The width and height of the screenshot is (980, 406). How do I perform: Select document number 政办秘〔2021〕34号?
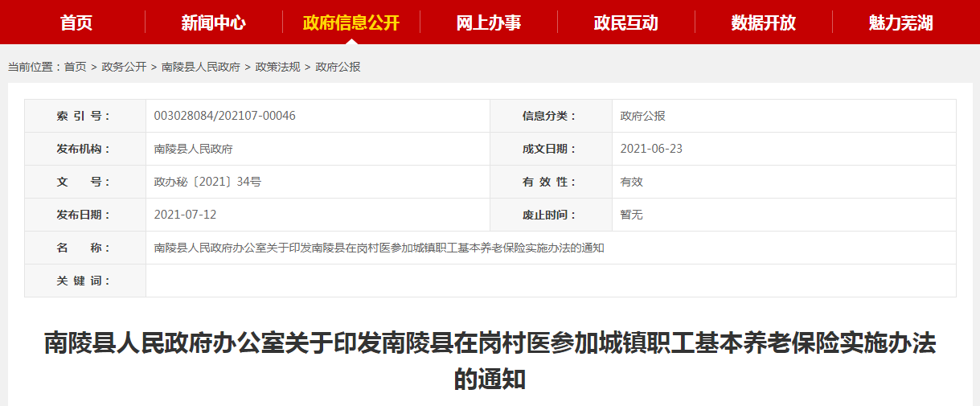pyautogui.click(x=207, y=182)
